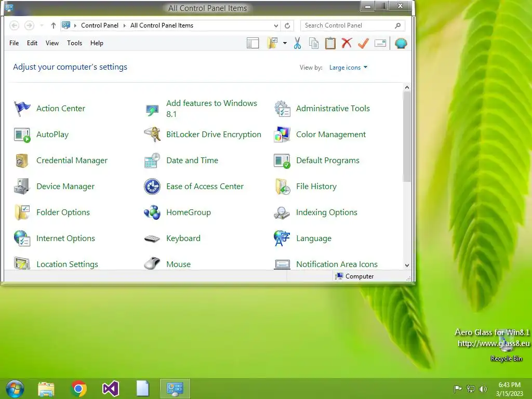The height and width of the screenshot is (399, 532).
Task: Open the HomeGroup spheres icon
Action: tap(152, 212)
